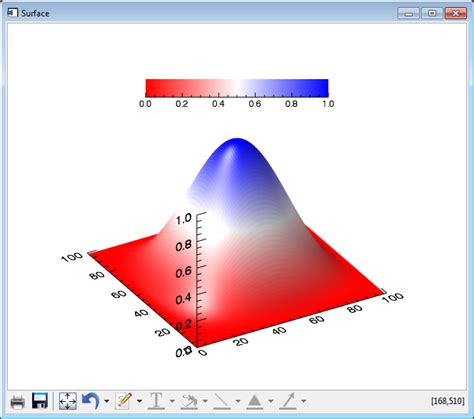Open the undo history dropdown arrow
The height and width of the screenshot is (419, 474).
click(107, 401)
